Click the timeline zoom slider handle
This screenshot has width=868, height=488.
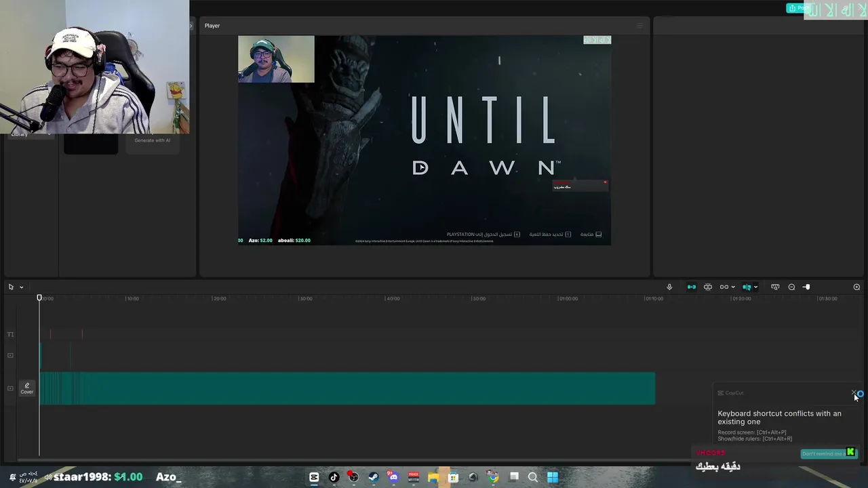click(806, 287)
